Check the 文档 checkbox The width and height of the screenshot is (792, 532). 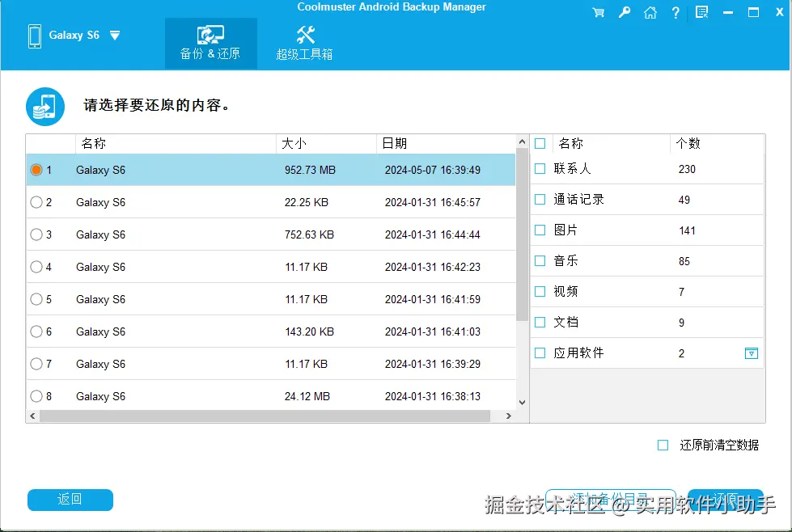540,322
